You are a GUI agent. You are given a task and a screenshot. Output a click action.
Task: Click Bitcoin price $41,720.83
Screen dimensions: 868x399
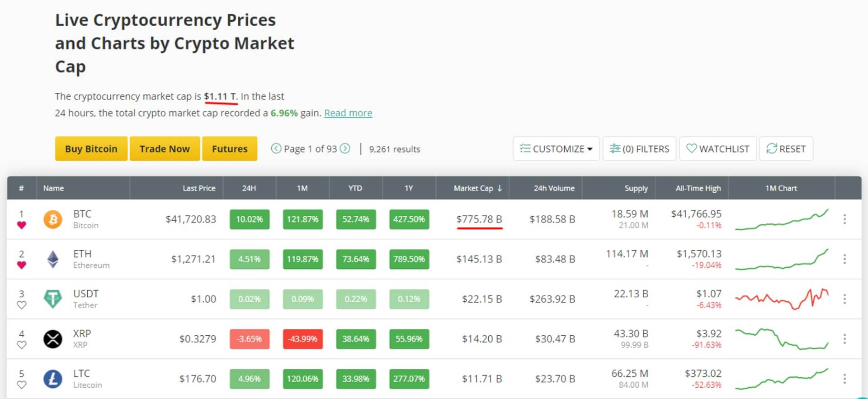191,219
